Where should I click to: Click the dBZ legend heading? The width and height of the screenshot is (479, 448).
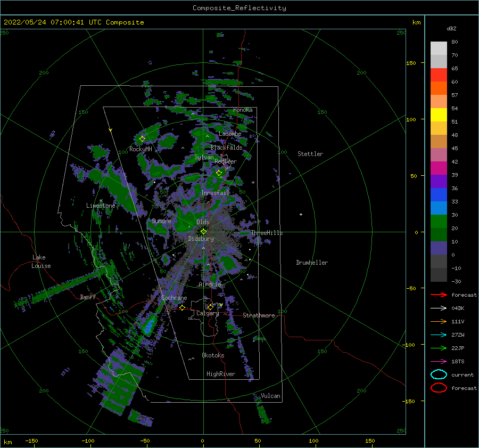(451, 29)
